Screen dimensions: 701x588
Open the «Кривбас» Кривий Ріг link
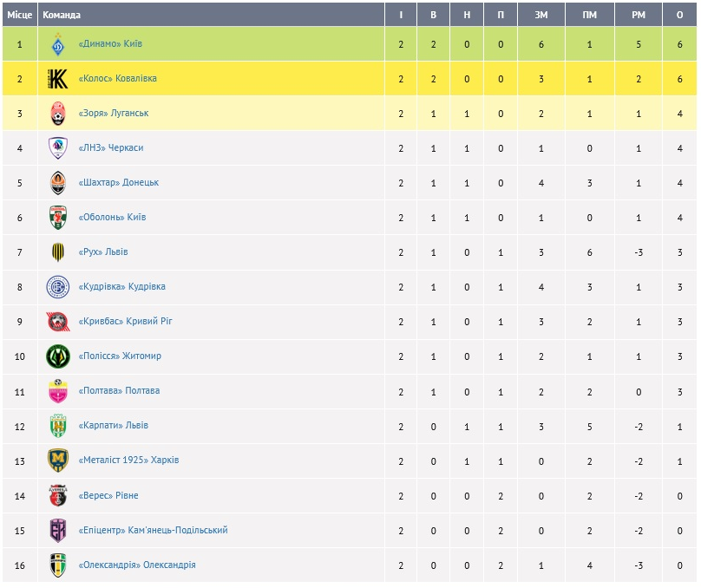pos(125,322)
